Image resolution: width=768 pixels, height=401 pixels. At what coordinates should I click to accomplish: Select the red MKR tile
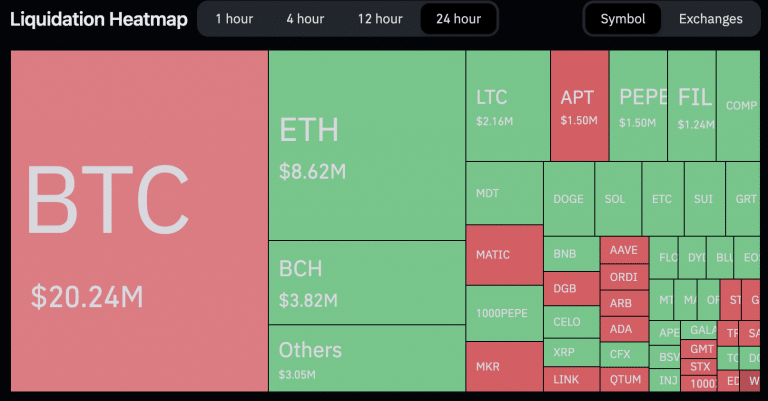coord(504,366)
